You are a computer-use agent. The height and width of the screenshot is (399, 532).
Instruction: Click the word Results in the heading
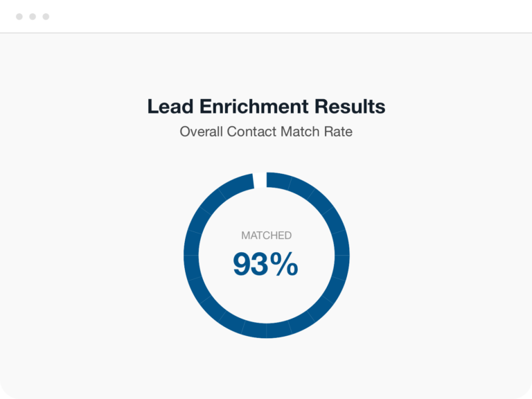click(350, 106)
